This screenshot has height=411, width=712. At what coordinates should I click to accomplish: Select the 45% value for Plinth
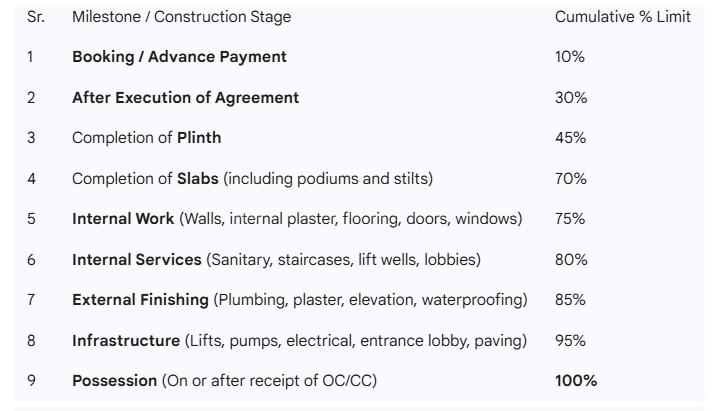pyautogui.click(x=570, y=138)
